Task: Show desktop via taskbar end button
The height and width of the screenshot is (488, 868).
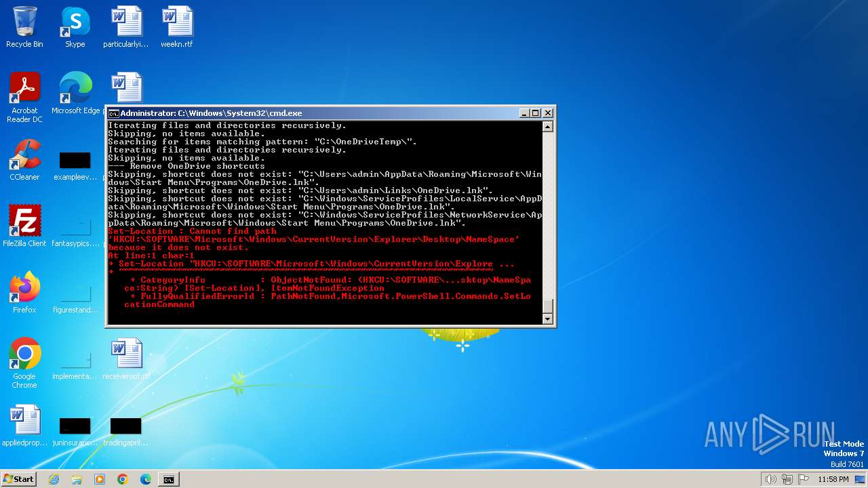Action: [861, 479]
